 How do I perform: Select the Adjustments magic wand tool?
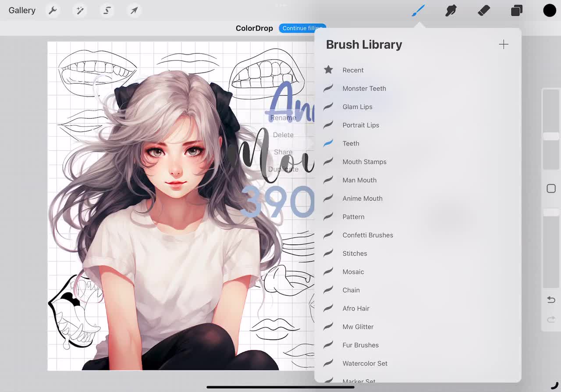tap(80, 10)
